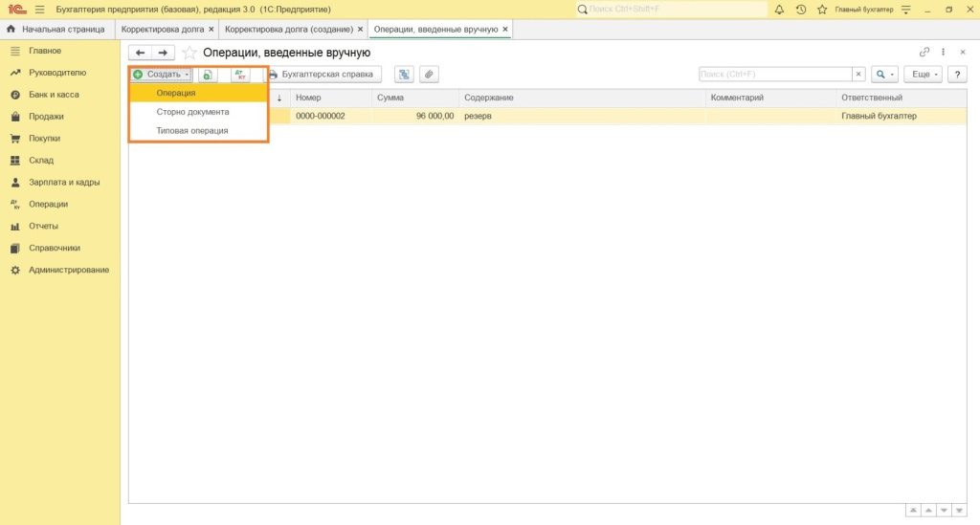Select Операция from the Создать menu

click(x=176, y=93)
